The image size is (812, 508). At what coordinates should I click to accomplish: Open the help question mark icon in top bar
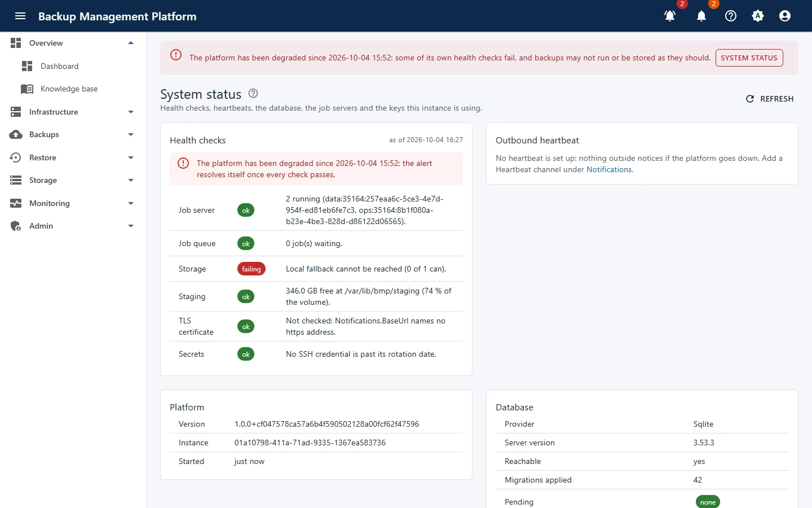[731, 16]
